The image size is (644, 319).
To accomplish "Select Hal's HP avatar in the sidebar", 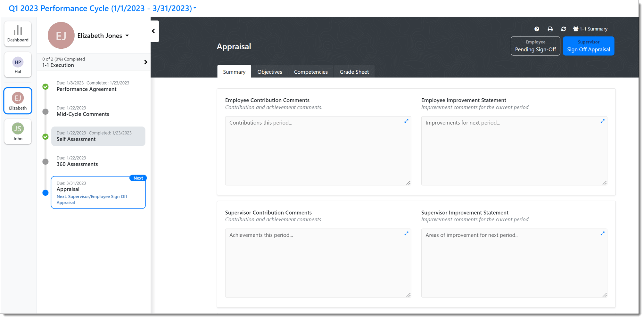I will [18, 62].
